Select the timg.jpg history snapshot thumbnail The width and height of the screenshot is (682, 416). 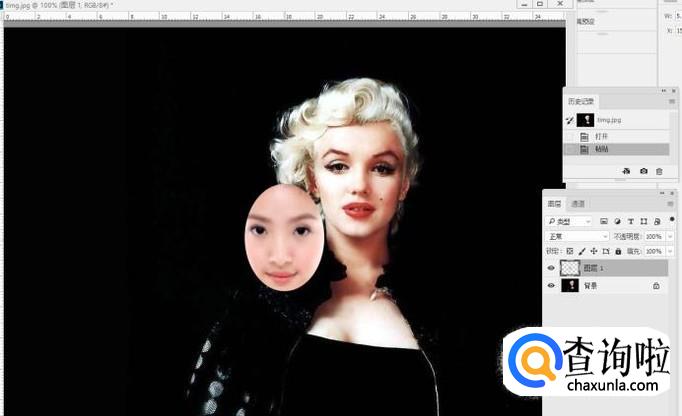(x=585, y=120)
